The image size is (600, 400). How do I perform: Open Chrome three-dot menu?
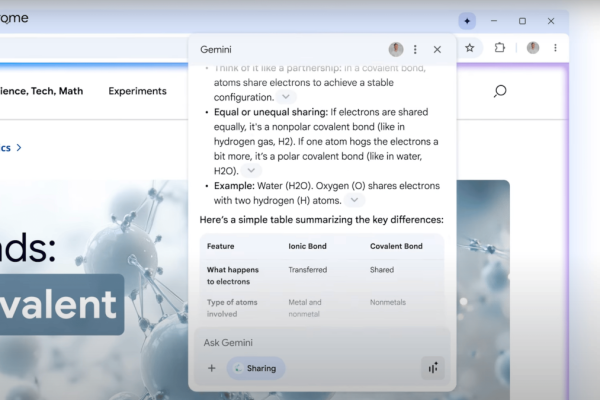[555, 48]
